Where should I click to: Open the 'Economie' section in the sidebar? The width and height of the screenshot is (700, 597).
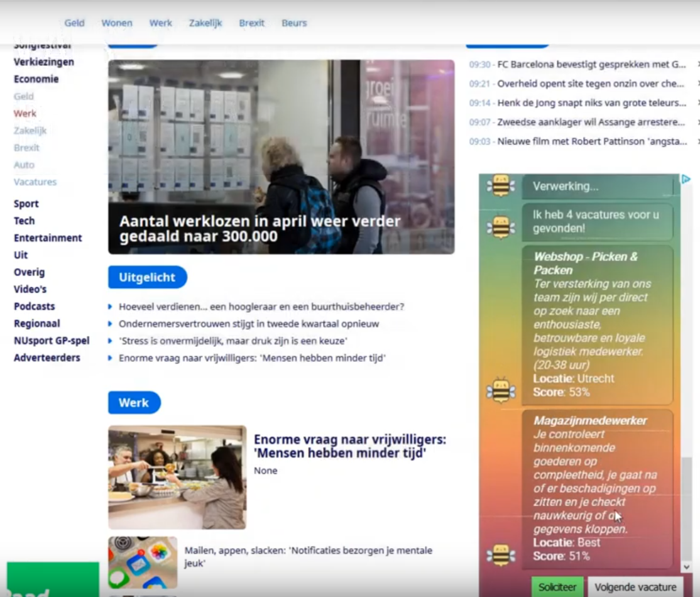pos(36,79)
